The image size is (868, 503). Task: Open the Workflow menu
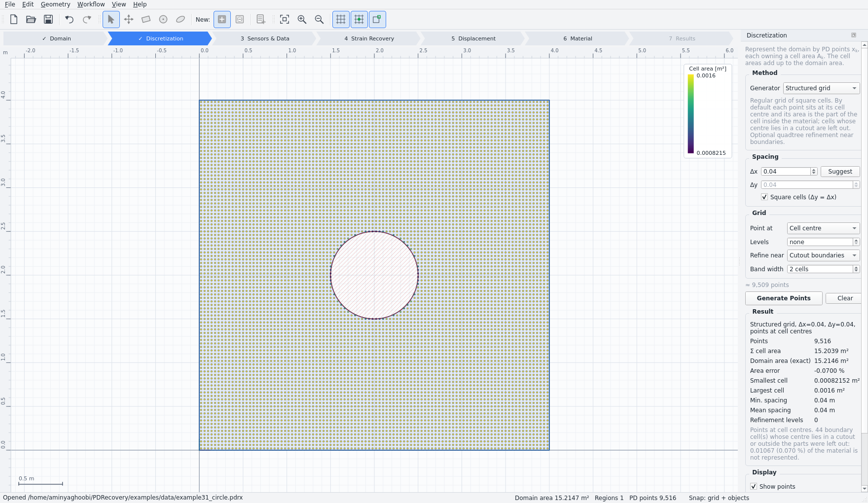click(x=91, y=4)
